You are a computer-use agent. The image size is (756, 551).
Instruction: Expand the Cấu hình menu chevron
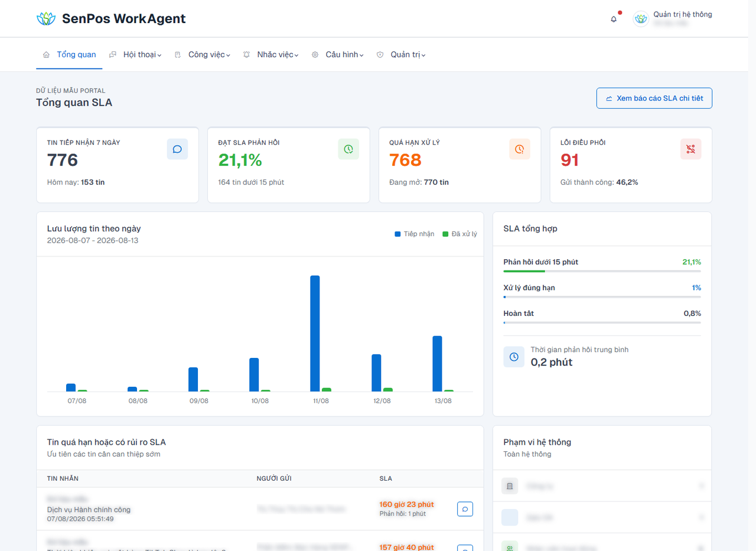[361, 55]
